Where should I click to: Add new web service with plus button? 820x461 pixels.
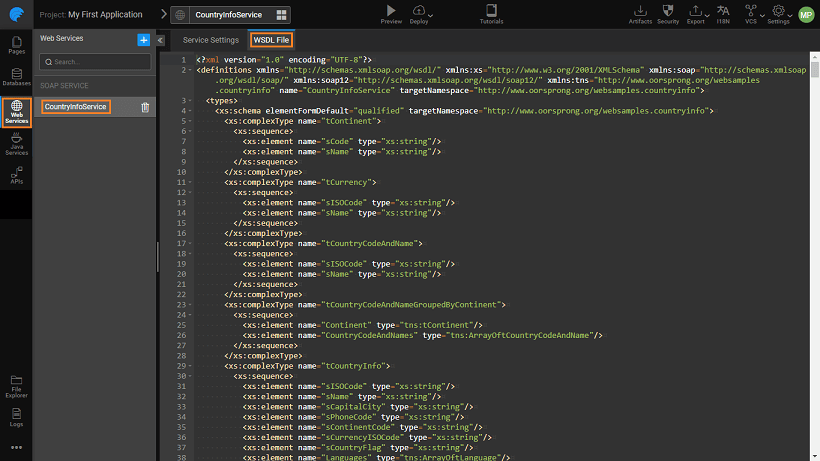tap(144, 39)
